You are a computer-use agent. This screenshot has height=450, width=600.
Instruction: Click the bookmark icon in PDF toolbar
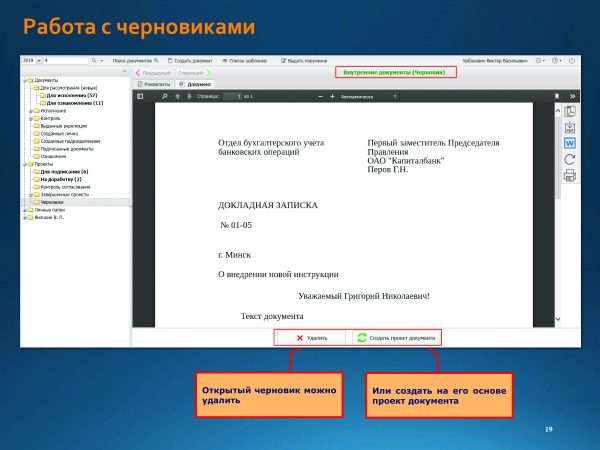click(x=555, y=96)
